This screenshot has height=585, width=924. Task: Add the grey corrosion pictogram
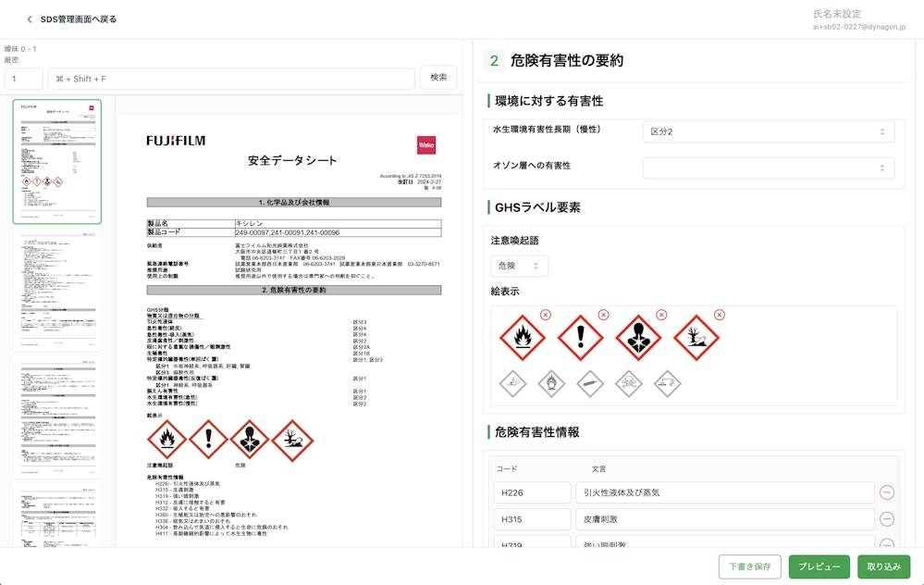(667, 384)
